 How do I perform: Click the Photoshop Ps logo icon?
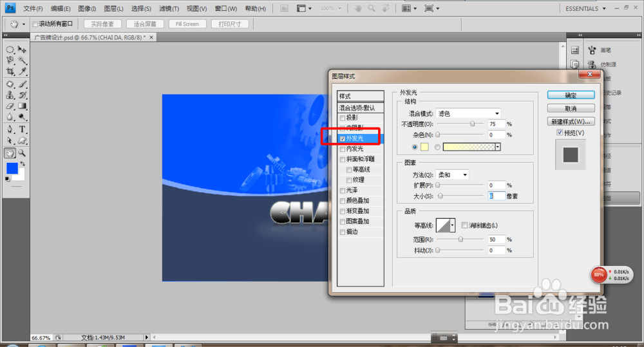pos(10,8)
